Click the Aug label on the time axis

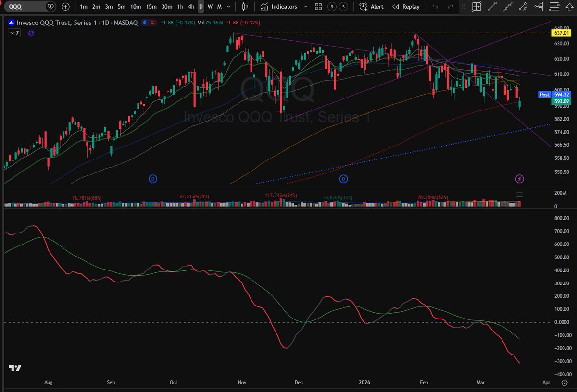coord(48,383)
